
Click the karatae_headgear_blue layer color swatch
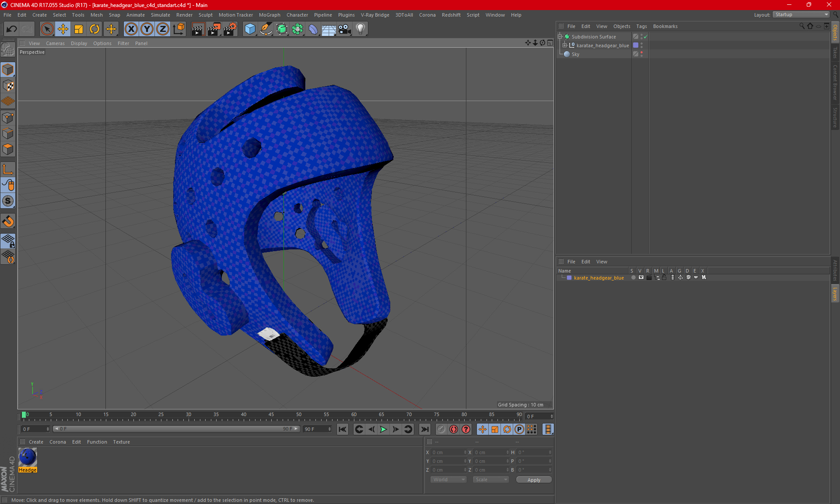tap(636, 45)
